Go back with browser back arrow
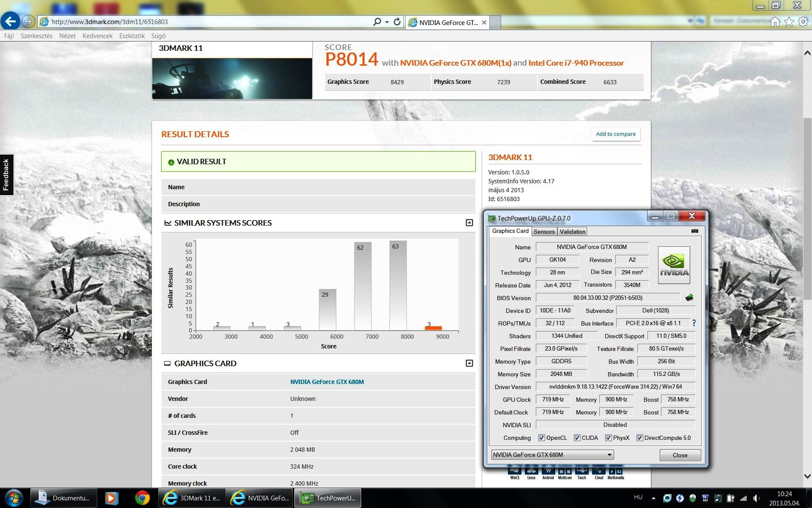Screen dimensions: 812x508 tap(11, 21)
